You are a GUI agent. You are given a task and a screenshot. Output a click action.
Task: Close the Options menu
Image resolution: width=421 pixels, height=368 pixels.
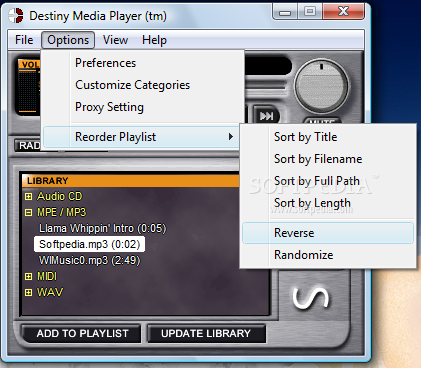(x=68, y=40)
